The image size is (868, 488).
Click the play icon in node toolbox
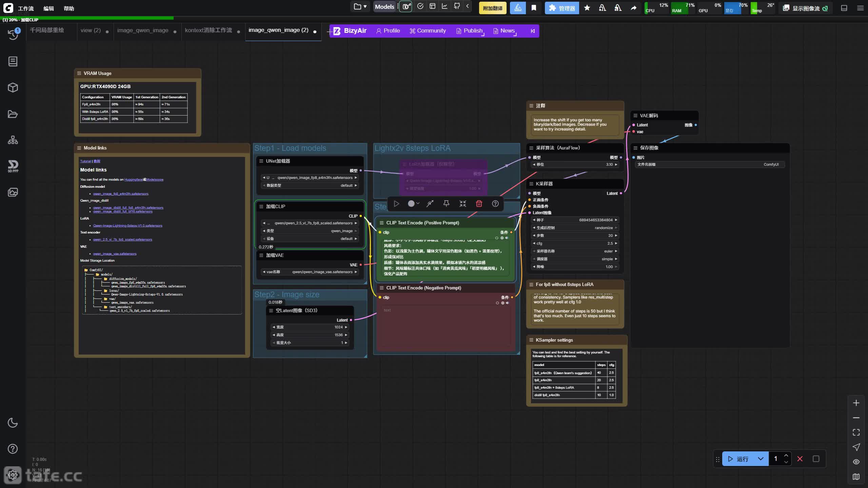click(x=396, y=204)
